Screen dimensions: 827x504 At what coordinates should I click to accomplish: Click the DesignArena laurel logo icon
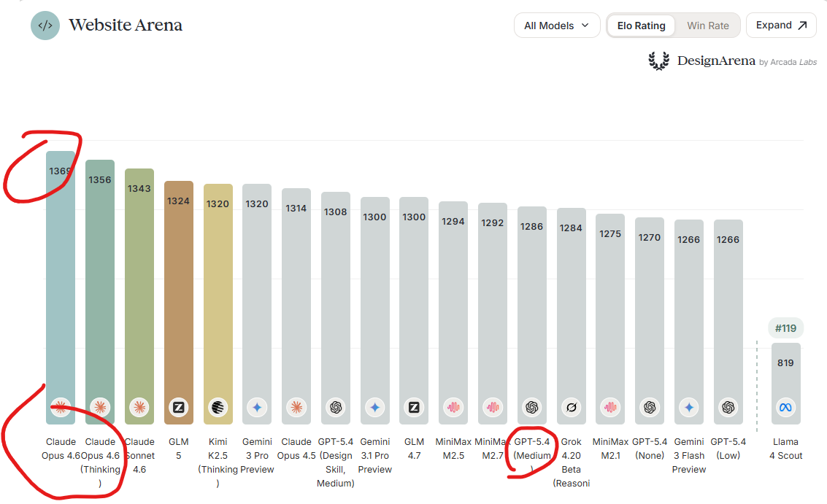coord(658,61)
